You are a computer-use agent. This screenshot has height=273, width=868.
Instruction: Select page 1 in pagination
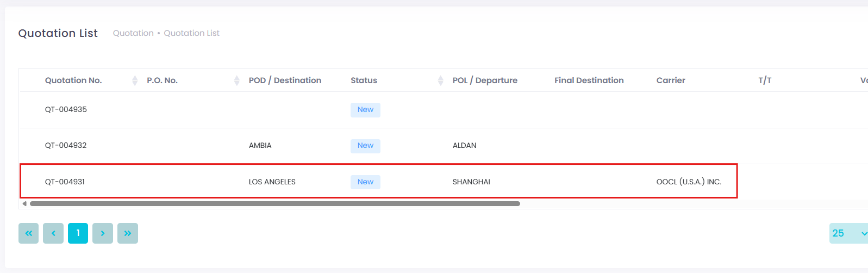point(78,233)
